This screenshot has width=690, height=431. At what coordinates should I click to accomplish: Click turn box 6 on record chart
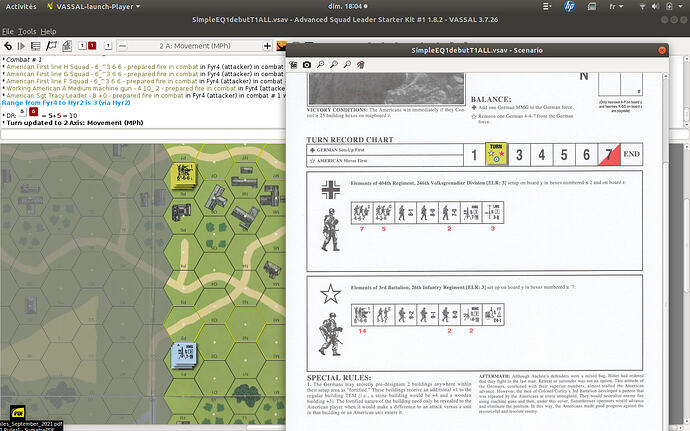tap(587, 155)
